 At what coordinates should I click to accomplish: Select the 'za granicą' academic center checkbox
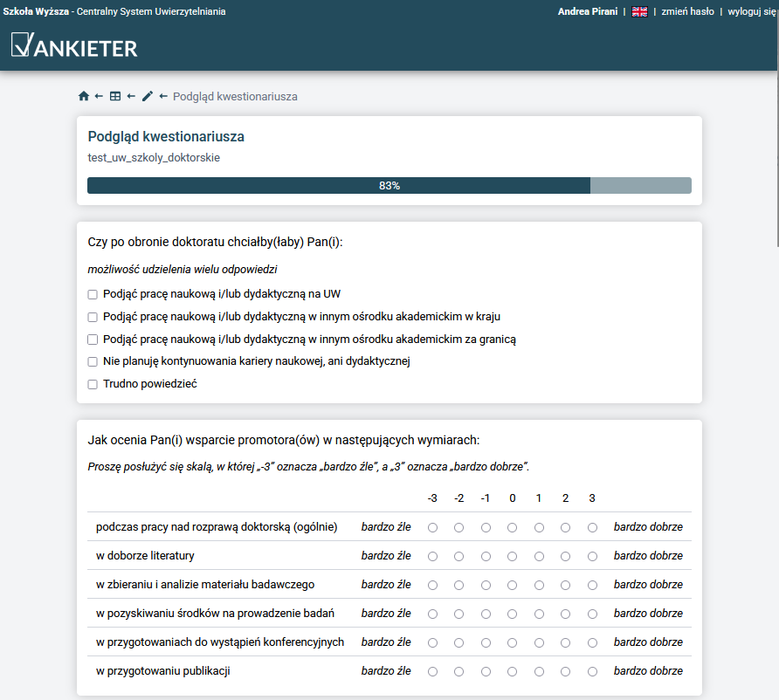pos(93,340)
